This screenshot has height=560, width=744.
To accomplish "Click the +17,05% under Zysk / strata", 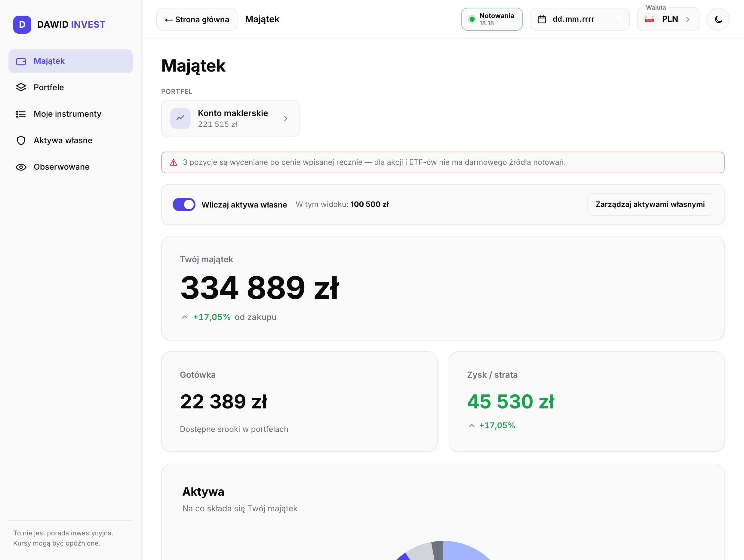I will 497,426.
